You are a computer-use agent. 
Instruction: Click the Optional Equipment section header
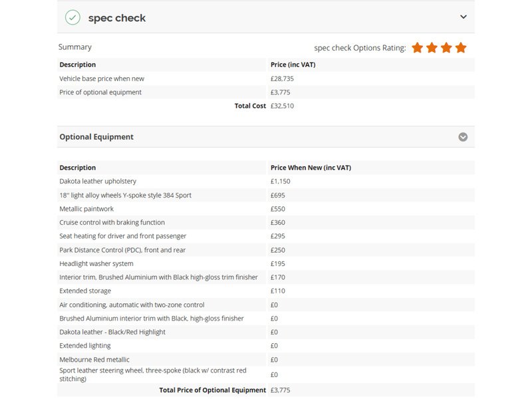coord(266,137)
